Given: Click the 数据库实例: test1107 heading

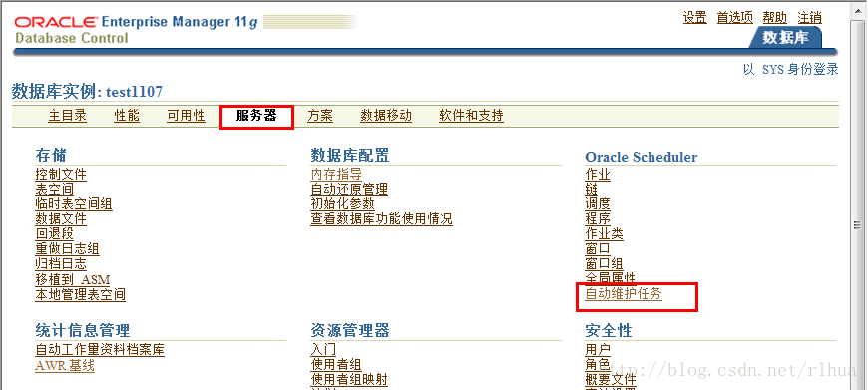Looking at the screenshot, I should pos(87,91).
